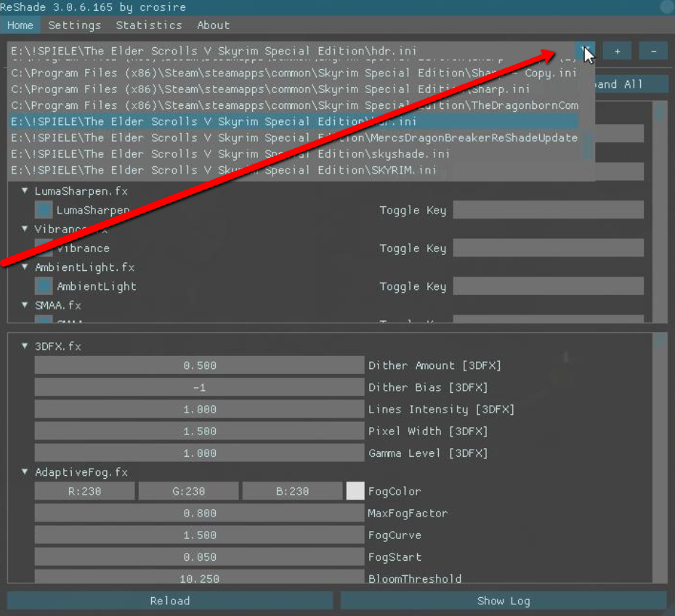
Task: Open the About tab
Action: click(x=213, y=25)
